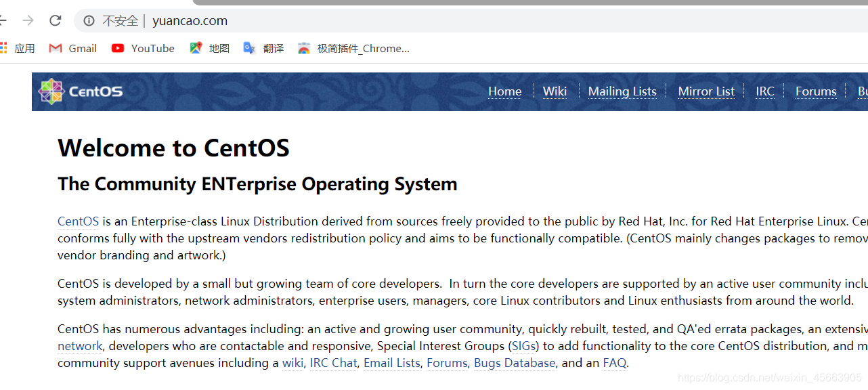Follow the CentOS link in first paragraph
Viewport: 868px width, 390px height.
(79, 221)
